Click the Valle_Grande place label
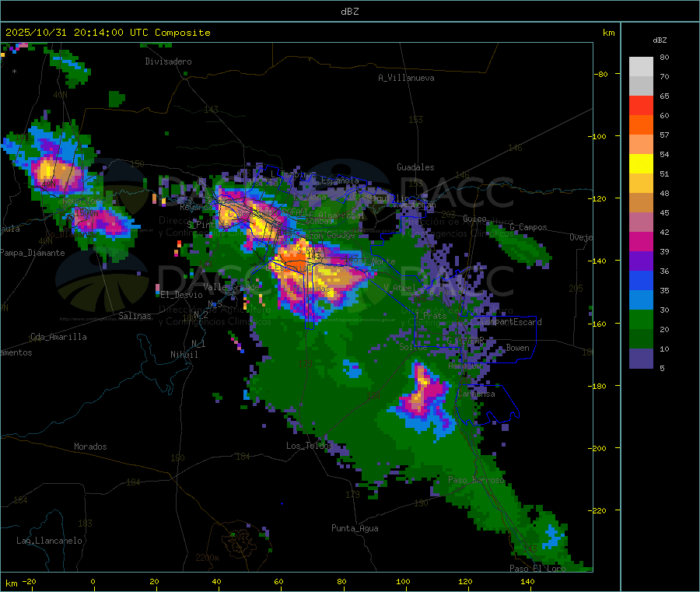700x592 pixels. click(x=231, y=287)
